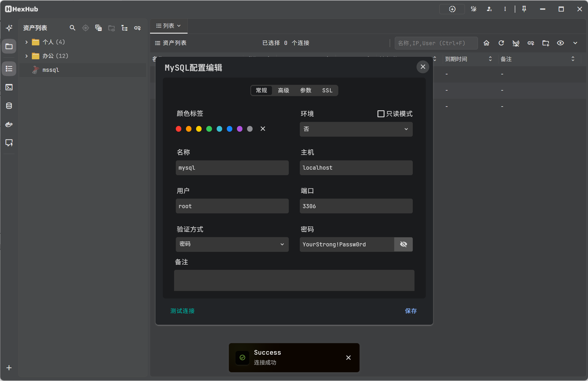Switch to the 高级 tab
This screenshot has height=381, width=588.
tap(284, 90)
